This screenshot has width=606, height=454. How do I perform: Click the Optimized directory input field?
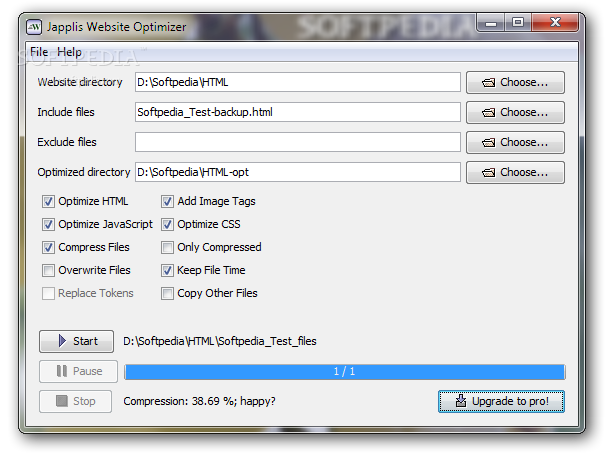point(298,172)
